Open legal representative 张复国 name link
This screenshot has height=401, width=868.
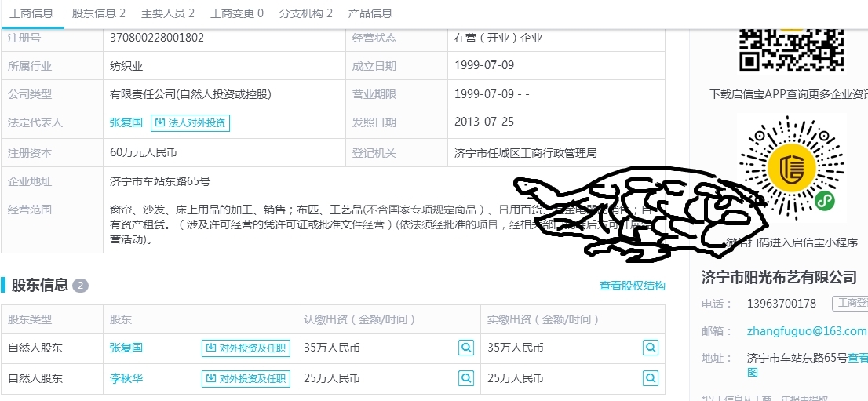click(x=126, y=122)
